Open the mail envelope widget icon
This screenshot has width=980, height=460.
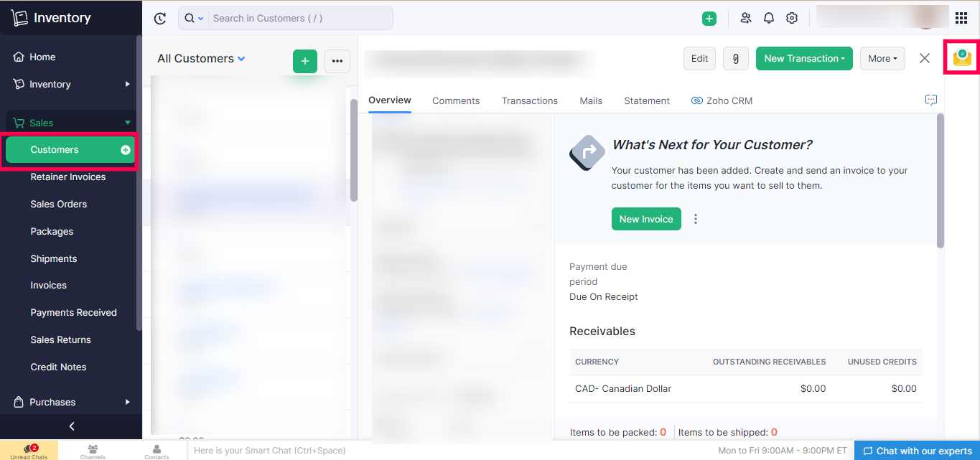pos(962,57)
